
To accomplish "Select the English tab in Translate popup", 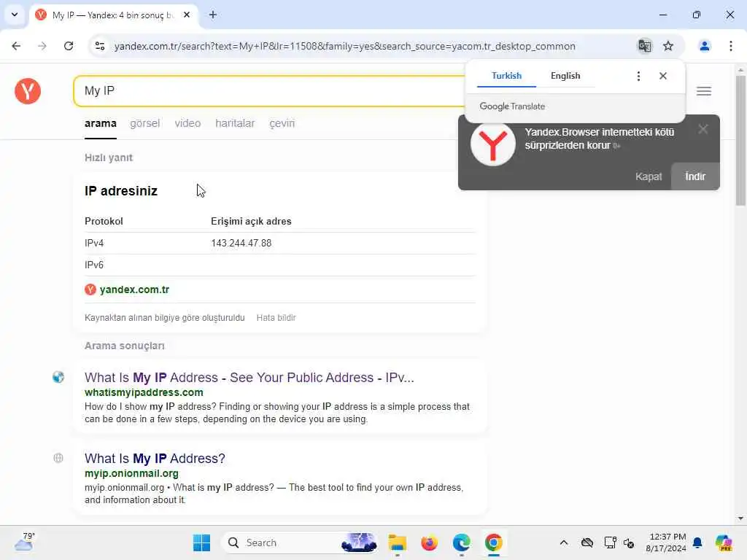I will click(565, 76).
